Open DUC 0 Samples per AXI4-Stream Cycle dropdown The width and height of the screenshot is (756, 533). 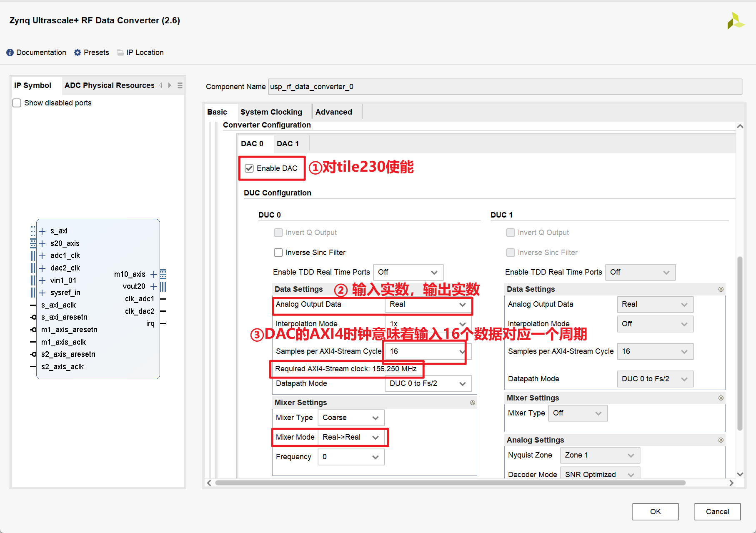click(x=428, y=351)
